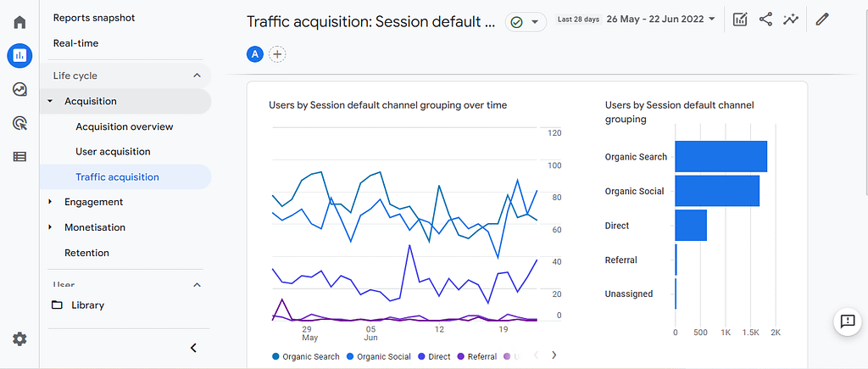
Task: Click the Referral bar in bar chart
Action: click(676, 260)
